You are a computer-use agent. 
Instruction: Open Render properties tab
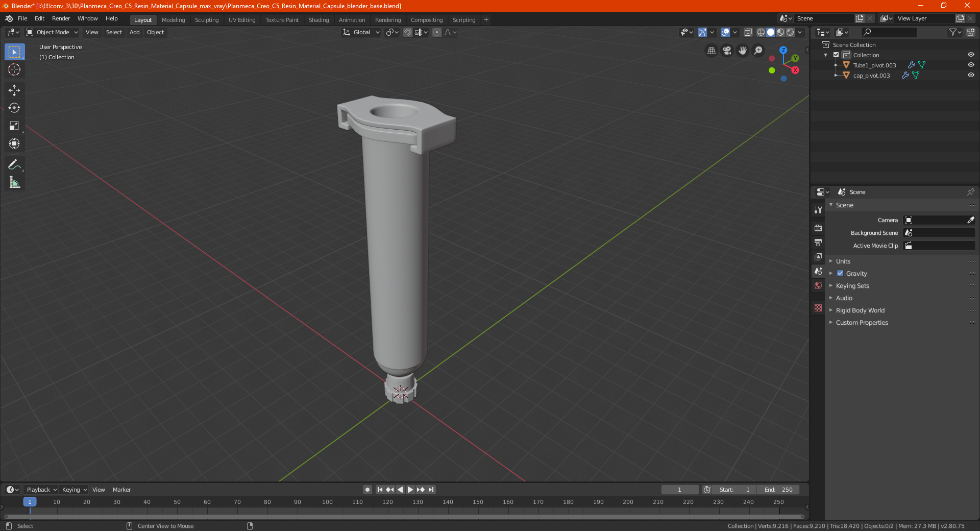point(818,228)
